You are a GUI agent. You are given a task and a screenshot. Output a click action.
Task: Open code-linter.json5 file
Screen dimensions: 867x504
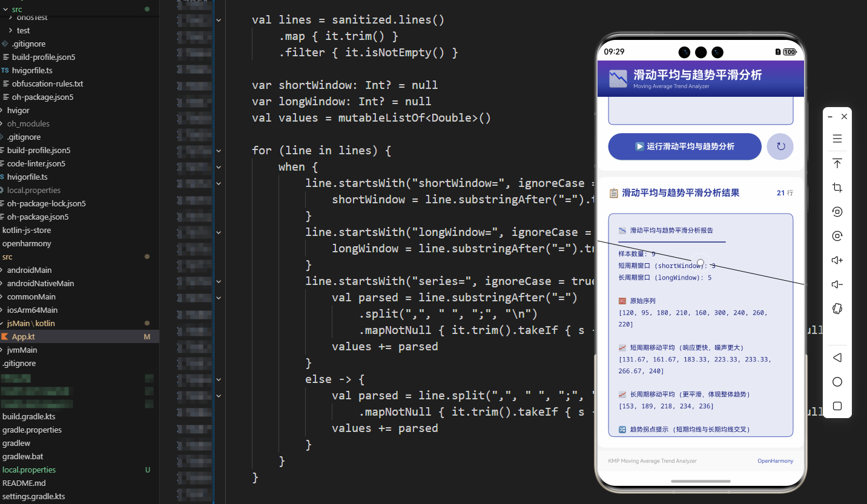coord(79,163)
